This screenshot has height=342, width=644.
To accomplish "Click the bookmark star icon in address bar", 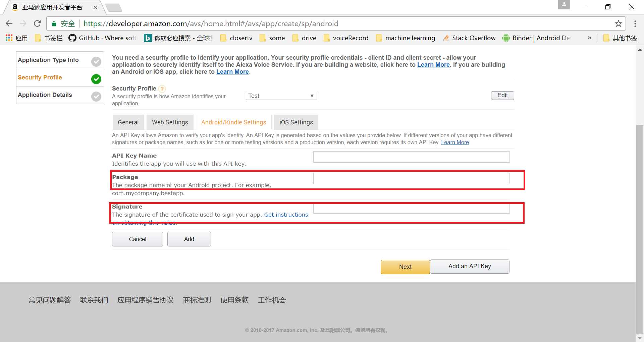I will pyautogui.click(x=618, y=23).
